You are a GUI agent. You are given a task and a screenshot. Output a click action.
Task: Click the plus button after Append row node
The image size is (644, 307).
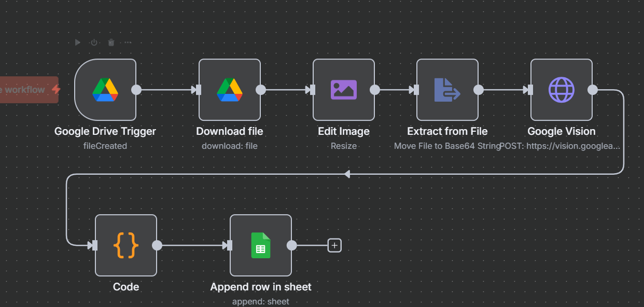point(335,245)
